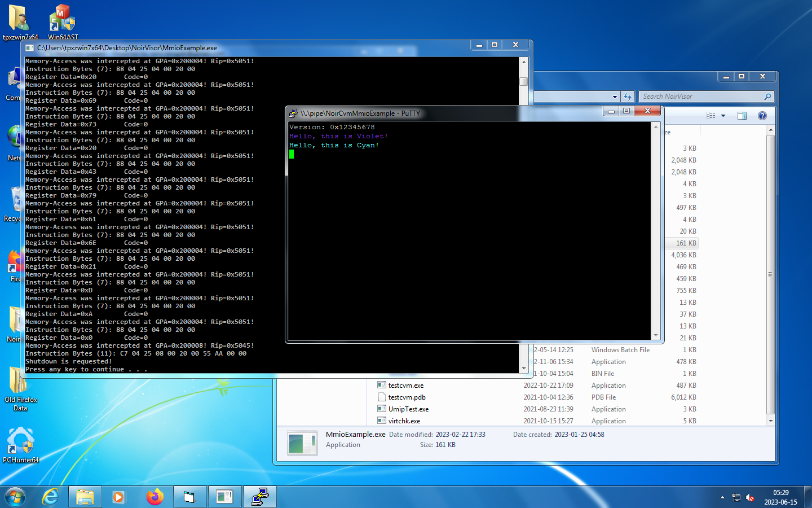
Task: Open Explorer help button
Action: tap(762, 116)
